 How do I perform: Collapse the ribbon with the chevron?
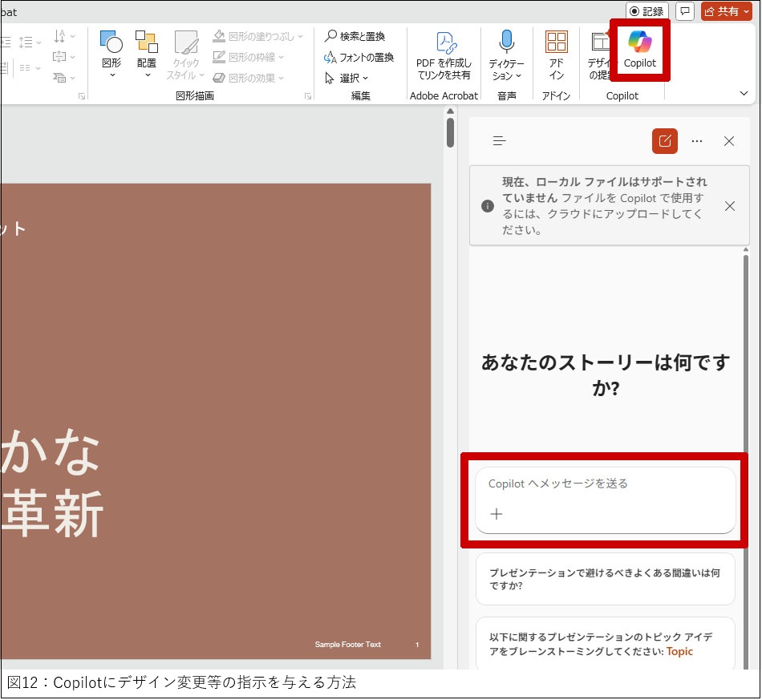click(744, 94)
